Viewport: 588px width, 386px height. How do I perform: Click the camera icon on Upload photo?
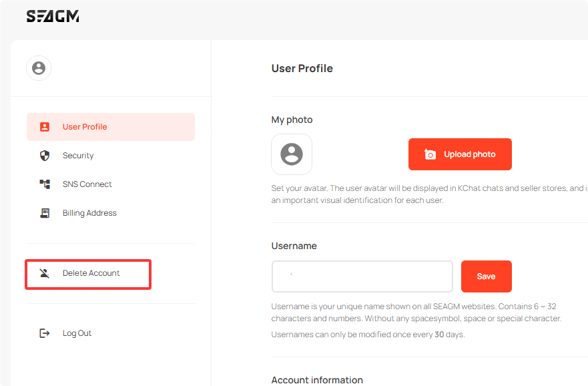430,154
